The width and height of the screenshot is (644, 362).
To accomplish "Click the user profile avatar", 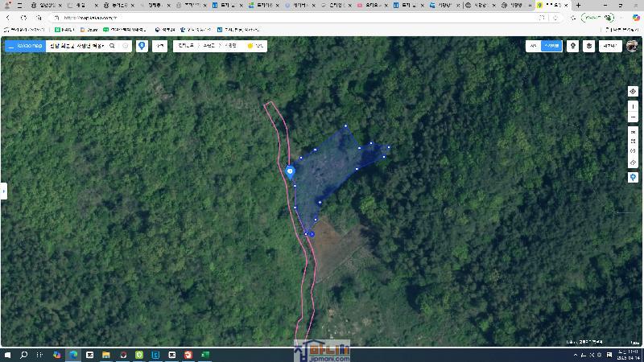I will (x=632, y=46).
